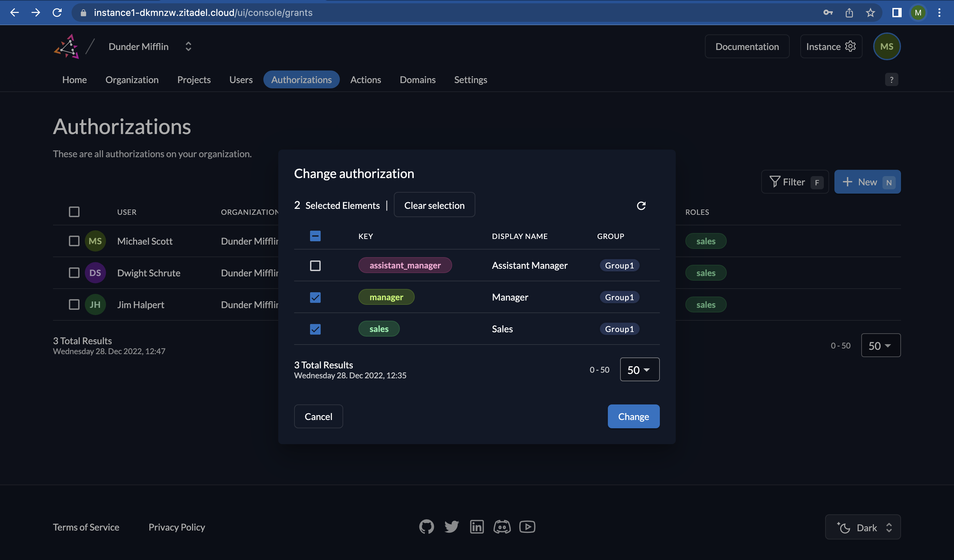Open the GitHub footer icon
Screen dimensions: 954x560
tap(426, 527)
